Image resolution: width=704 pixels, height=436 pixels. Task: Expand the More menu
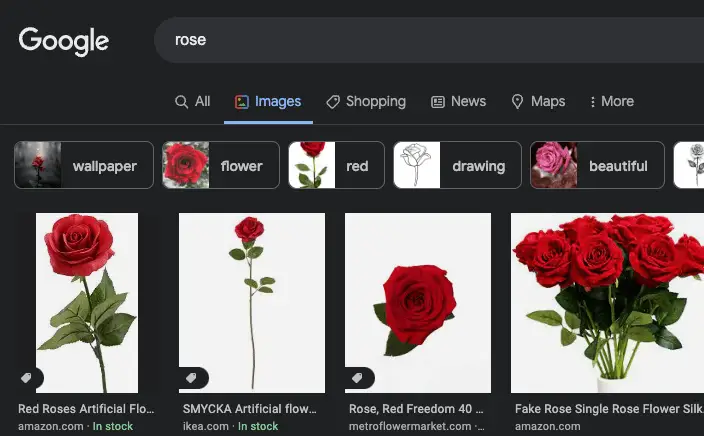click(612, 101)
